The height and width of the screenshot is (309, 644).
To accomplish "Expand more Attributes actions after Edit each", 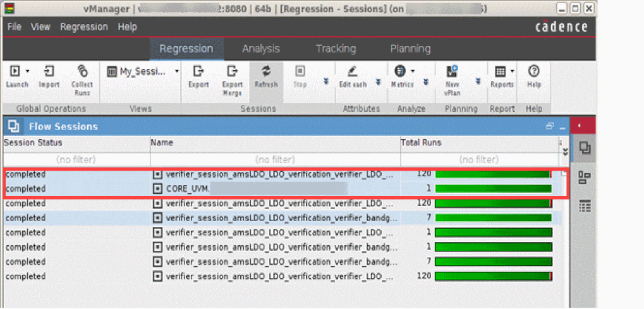I will (378, 82).
